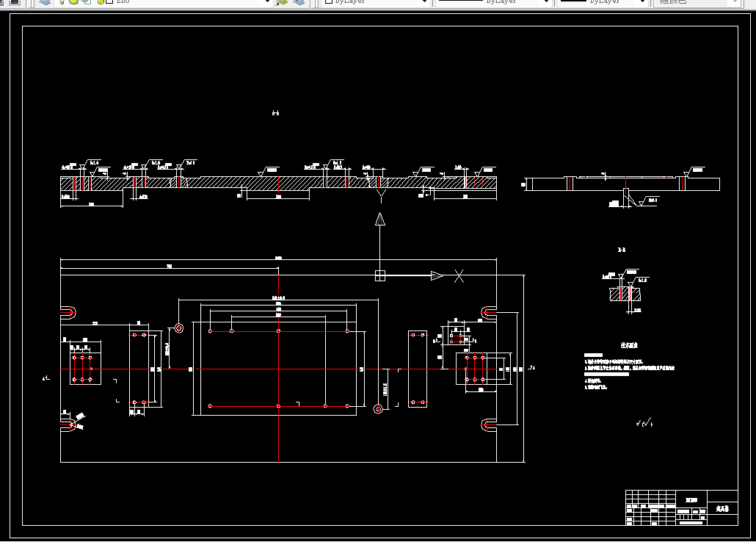Expand the layer list dropdown arrow
Viewport: 756px width, 542px height.
[268, 2]
